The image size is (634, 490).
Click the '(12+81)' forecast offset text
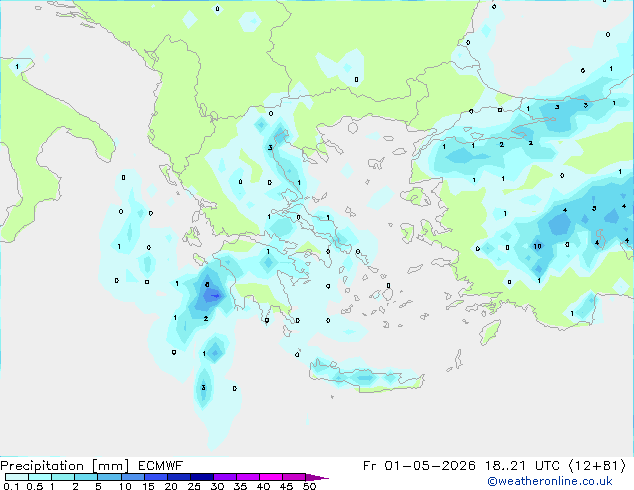pyautogui.click(x=597, y=466)
